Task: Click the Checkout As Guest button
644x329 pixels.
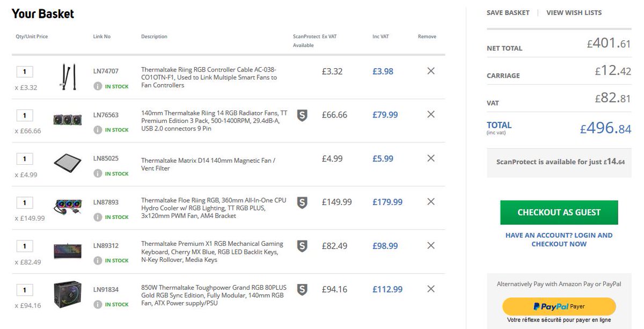Action: tap(559, 213)
